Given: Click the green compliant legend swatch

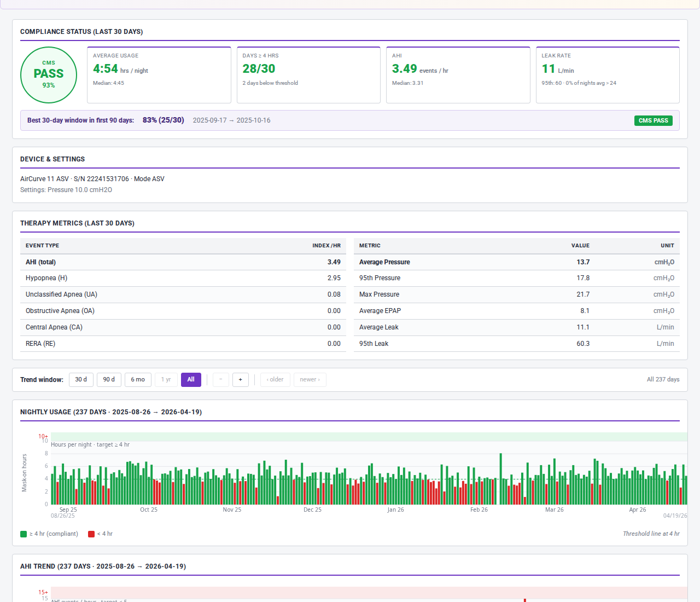Looking at the screenshot, I should (x=22, y=534).
